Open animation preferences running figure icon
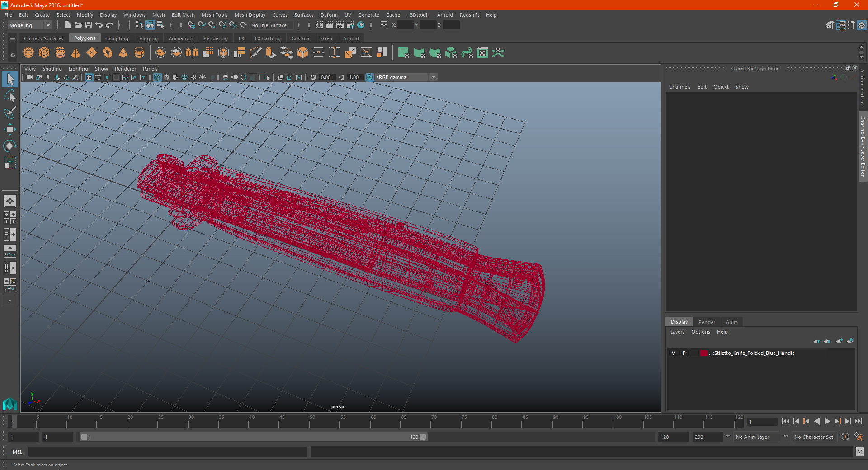 tap(859, 437)
